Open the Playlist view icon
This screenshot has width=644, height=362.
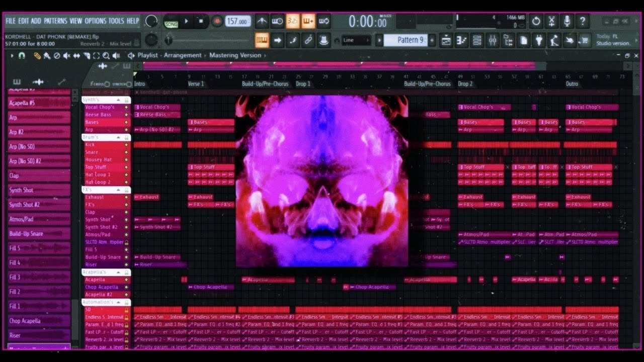(446, 40)
